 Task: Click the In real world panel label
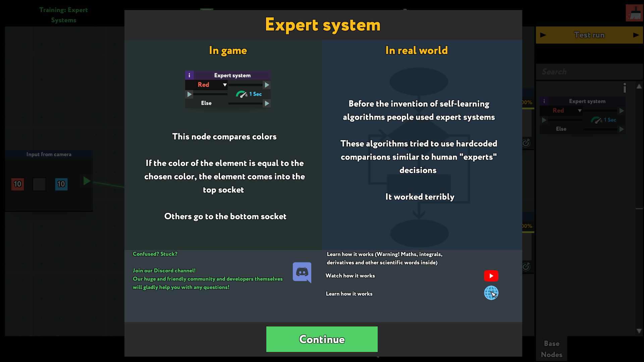(416, 50)
